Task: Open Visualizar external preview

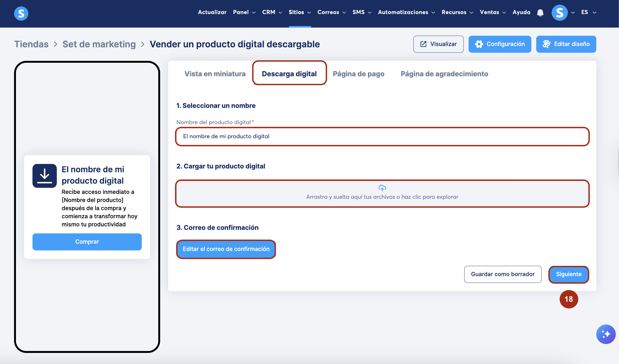Action: tap(438, 44)
